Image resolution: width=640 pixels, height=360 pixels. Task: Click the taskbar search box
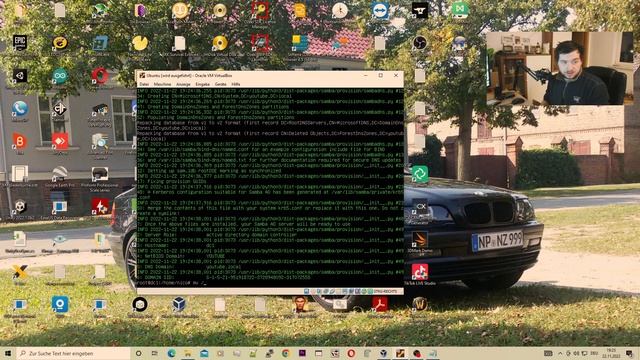coord(73,353)
